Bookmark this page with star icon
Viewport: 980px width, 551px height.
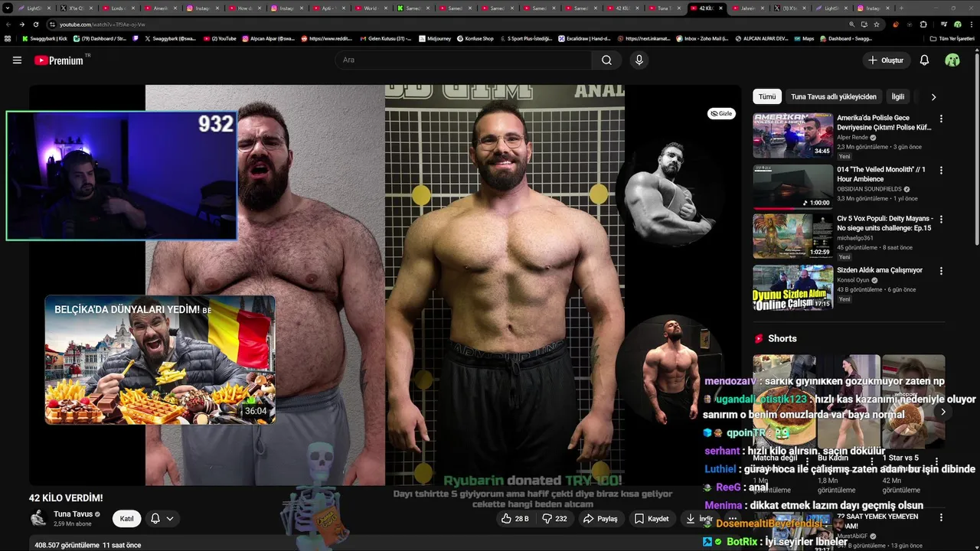point(877,24)
